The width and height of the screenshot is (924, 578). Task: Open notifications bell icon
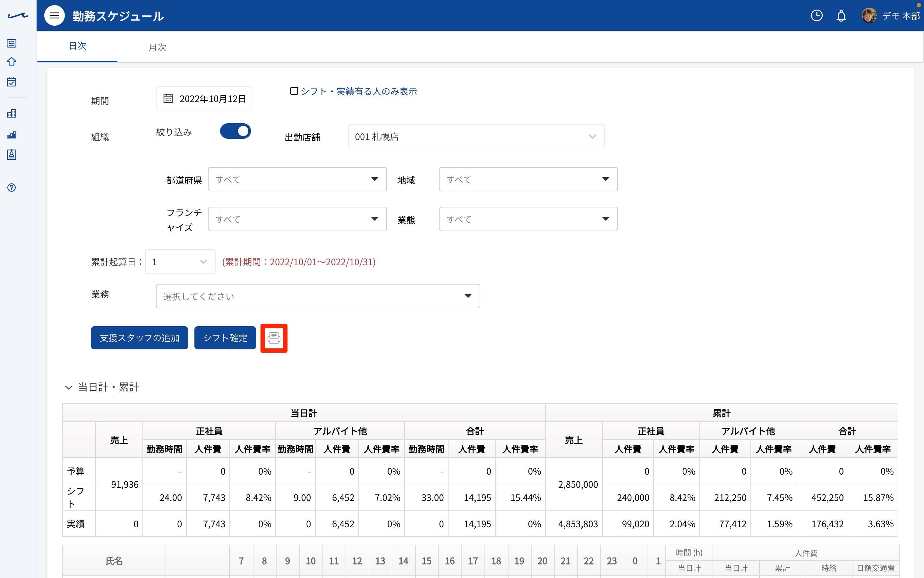tap(841, 16)
